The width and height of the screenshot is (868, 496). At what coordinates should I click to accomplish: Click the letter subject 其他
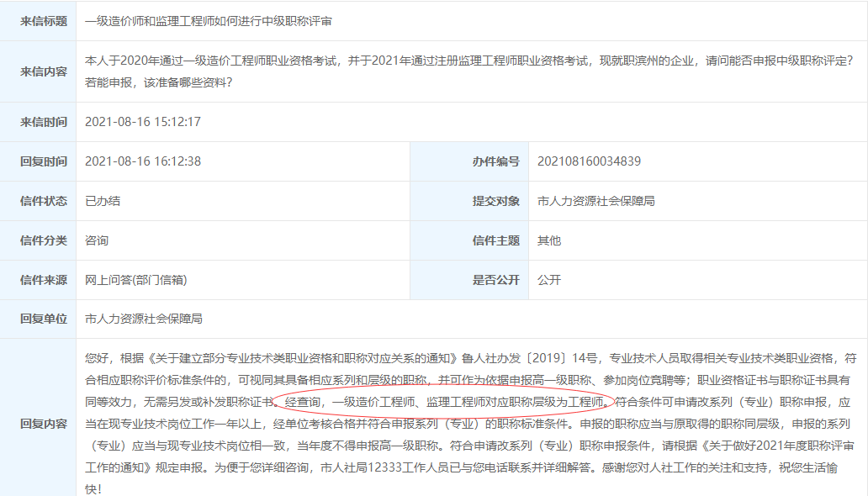(x=548, y=240)
